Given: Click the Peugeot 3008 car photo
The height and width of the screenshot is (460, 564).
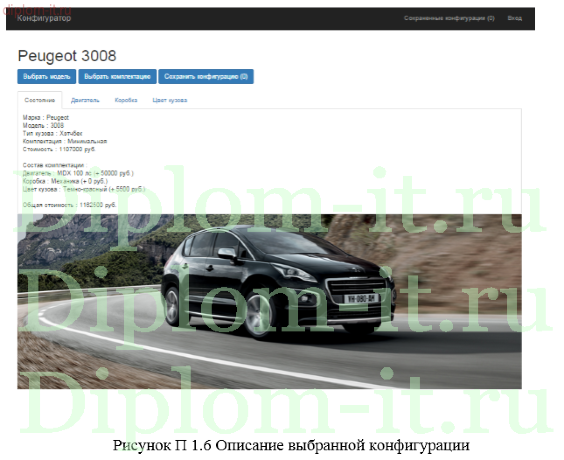Looking at the screenshot, I should tap(269, 301).
